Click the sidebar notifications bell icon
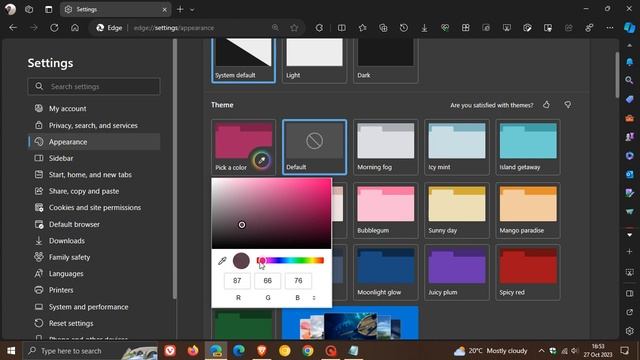Viewport: 640px width, 360px height. point(629,62)
